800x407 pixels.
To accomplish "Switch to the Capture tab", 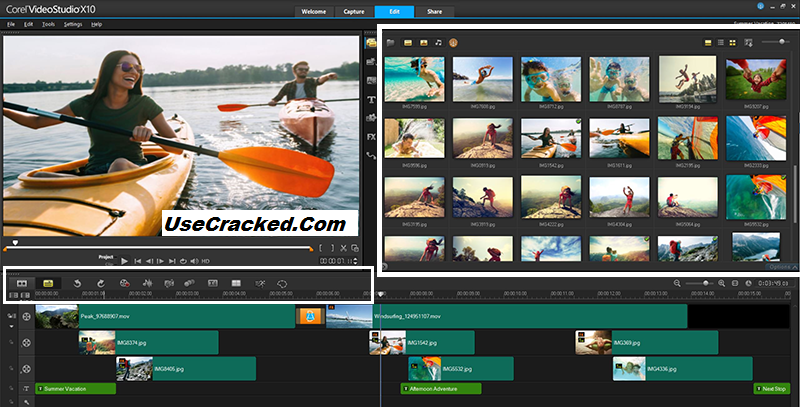I will (x=354, y=12).
